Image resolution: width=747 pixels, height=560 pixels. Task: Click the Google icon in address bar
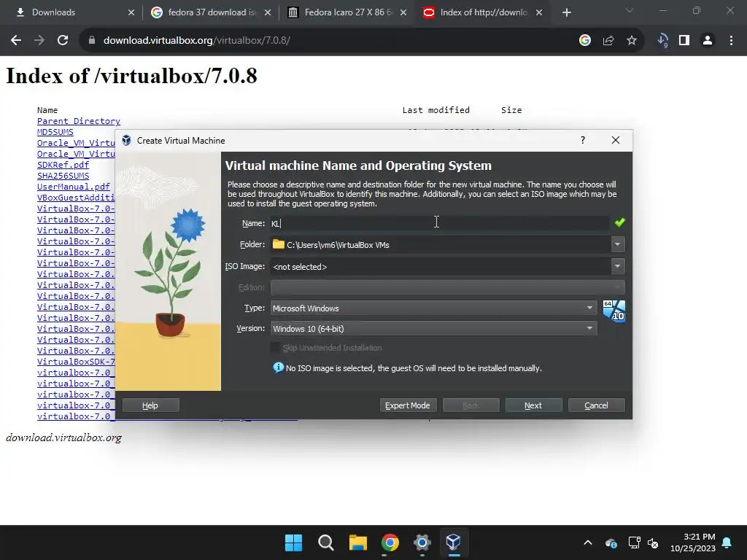point(585,41)
